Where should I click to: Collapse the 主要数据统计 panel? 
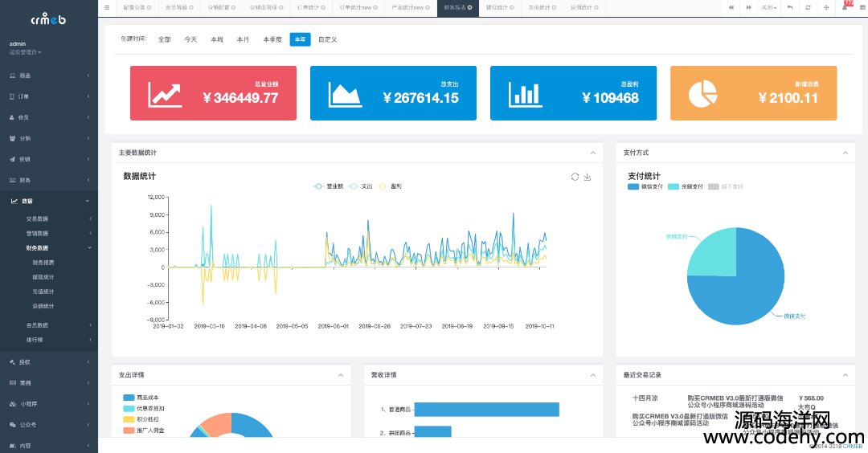593,153
